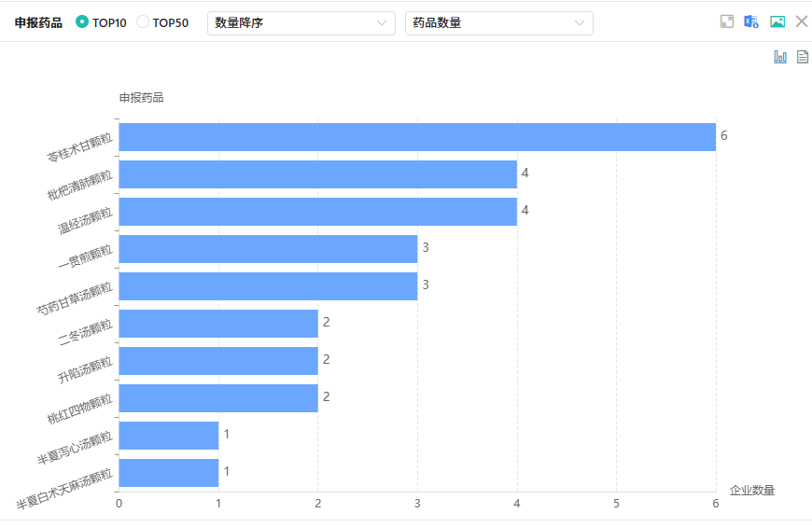
Task: Click the 苓桂术甘颗粒 bar
Action: (x=416, y=137)
